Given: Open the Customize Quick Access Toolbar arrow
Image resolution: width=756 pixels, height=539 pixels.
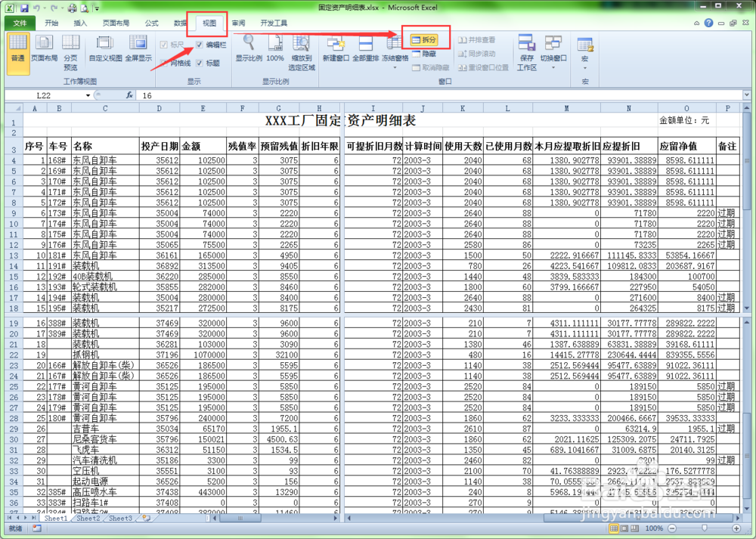Looking at the screenshot, I should [x=97, y=8].
